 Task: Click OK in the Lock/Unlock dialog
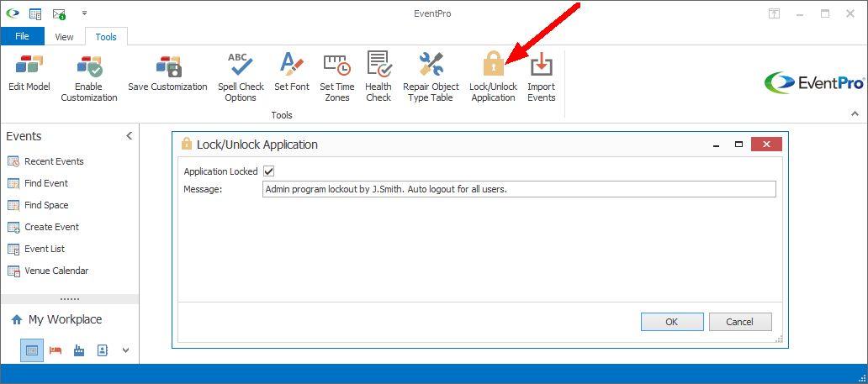point(672,322)
